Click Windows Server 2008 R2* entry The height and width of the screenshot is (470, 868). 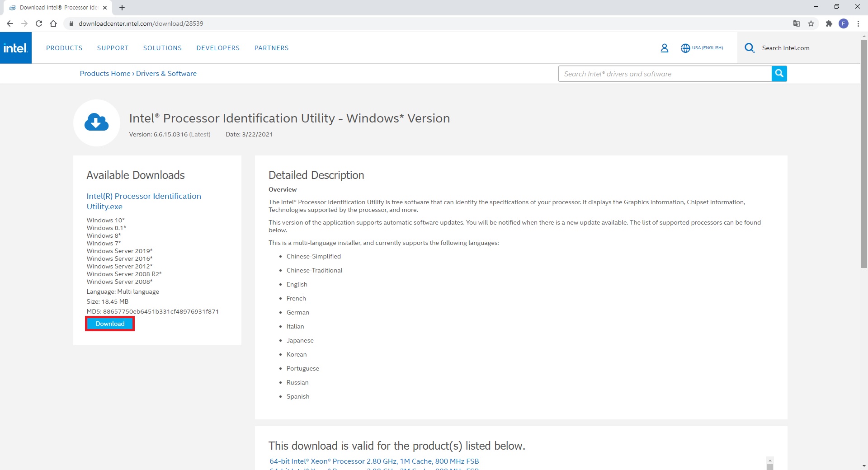coord(124,274)
